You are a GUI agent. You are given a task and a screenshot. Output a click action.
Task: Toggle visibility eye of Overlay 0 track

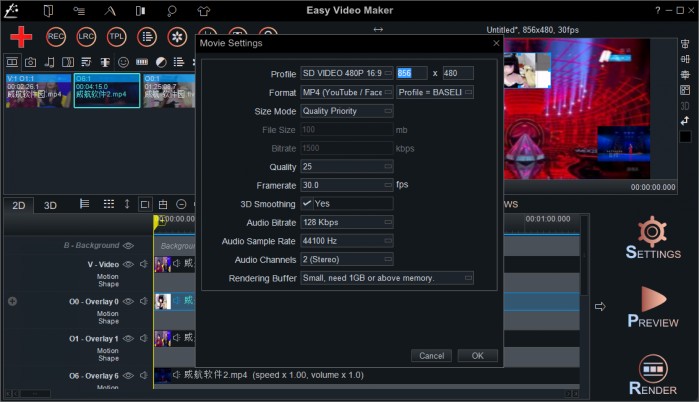tap(128, 301)
